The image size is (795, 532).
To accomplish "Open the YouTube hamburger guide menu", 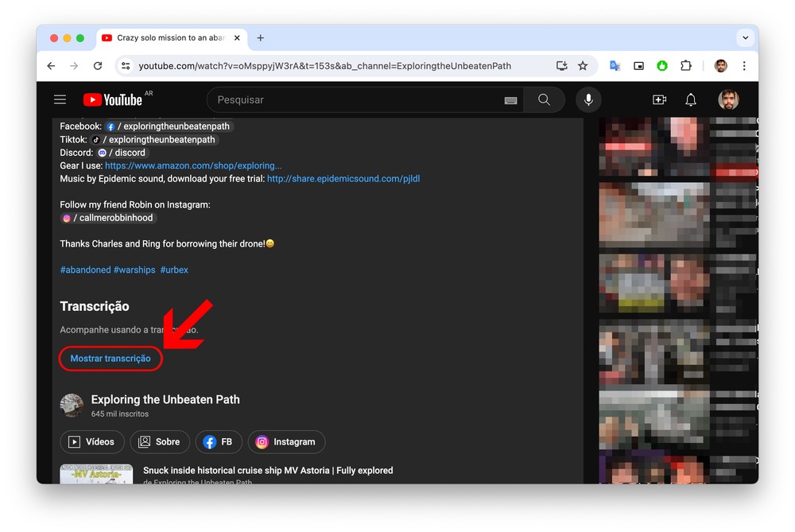I will 60,99.
